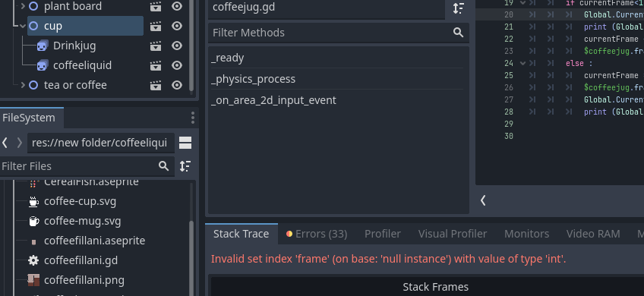Image resolution: width=644 pixels, height=296 pixels.
Task: Toggle visibility of coffeeliquid node
Action: pos(177,65)
